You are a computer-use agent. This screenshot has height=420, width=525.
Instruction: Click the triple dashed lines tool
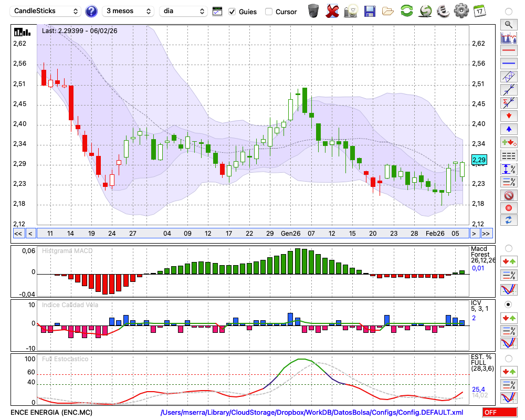point(509,156)
